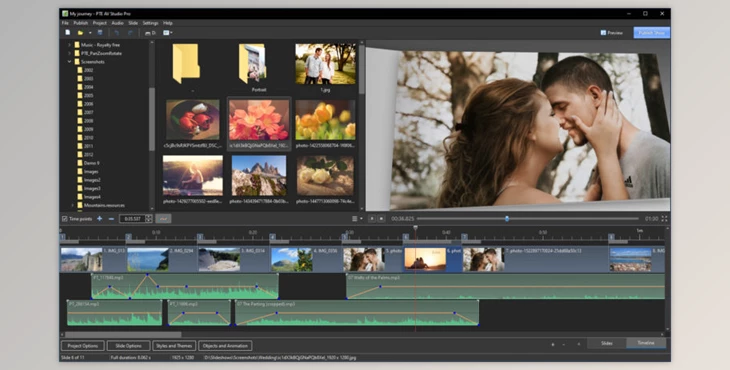Click the horizontal timeline scrollbar
The width and height of the screenshot is (730, 370).
click(123, 334)
